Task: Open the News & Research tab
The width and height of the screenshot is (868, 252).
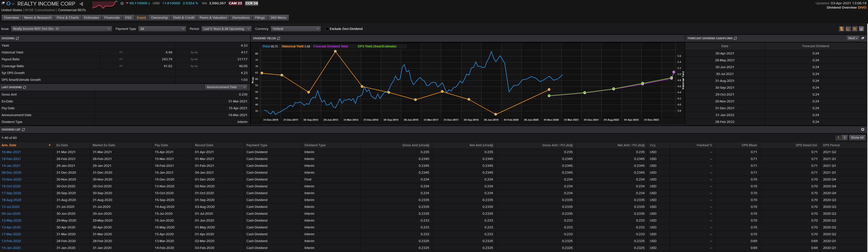Action: coord(38,18)
